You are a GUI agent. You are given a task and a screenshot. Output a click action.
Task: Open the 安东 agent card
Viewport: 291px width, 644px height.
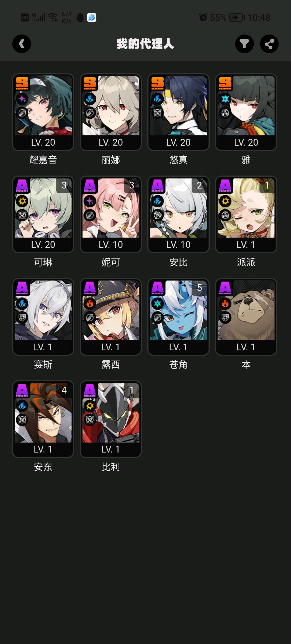point(43,419)
